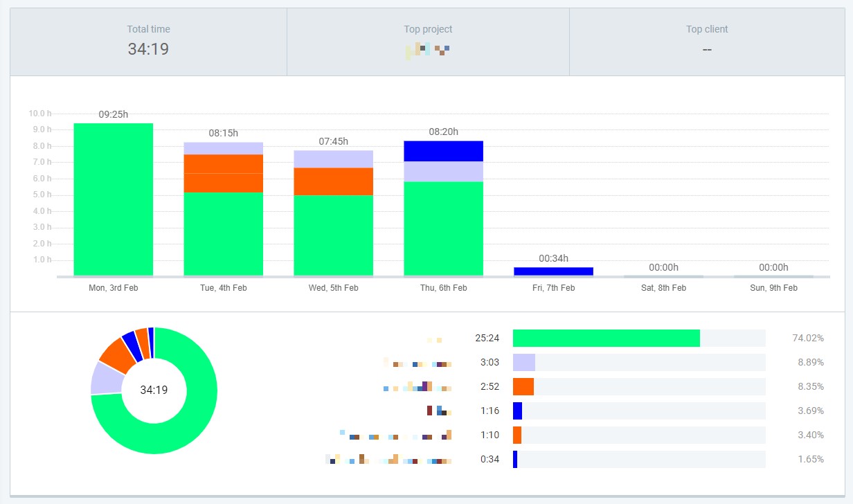Viewport: 853px width, 504px height.
Task: Click the 0:34 project row duration
Action: 490,459
